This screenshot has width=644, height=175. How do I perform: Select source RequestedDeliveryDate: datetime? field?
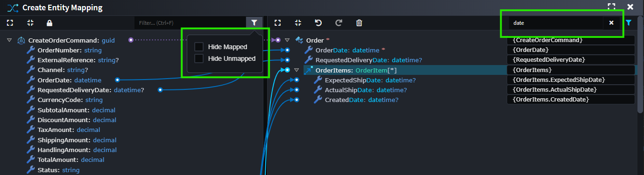coord(91,90)
